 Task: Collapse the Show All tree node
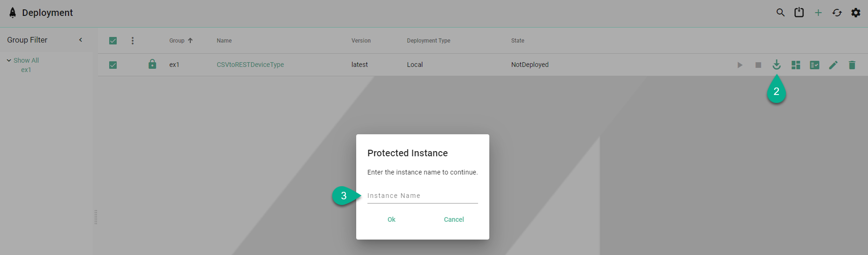(9, 60)
